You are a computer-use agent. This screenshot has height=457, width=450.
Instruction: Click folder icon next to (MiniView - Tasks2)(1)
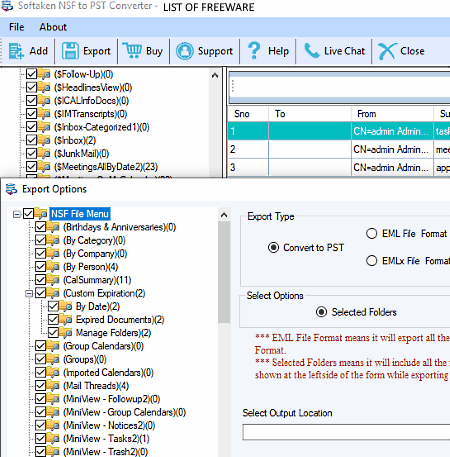click(x=53, y=439)
